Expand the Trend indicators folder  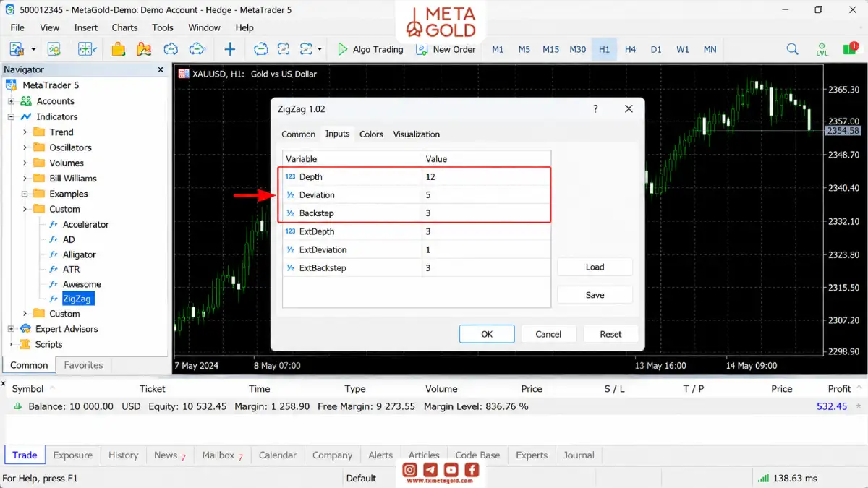click(25, 132)
